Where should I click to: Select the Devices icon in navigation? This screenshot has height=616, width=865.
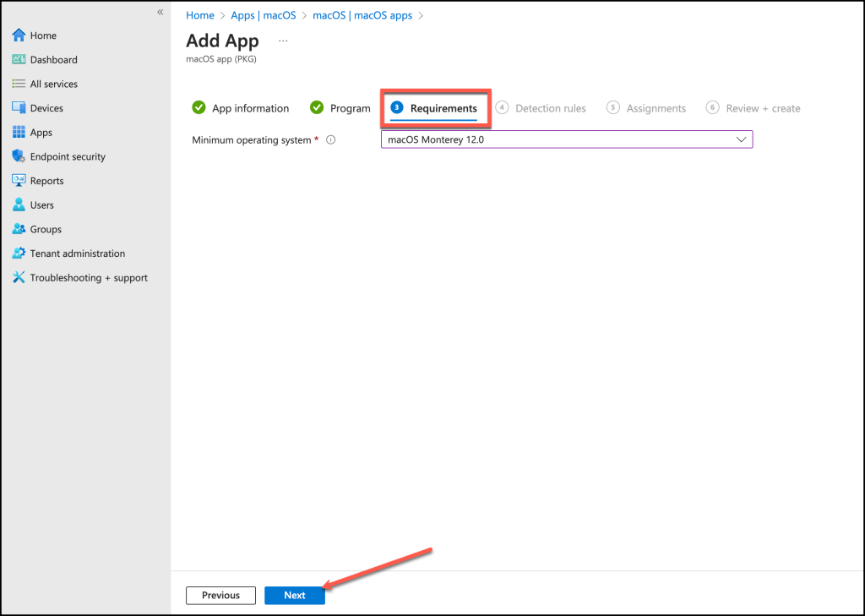[19, 108]
